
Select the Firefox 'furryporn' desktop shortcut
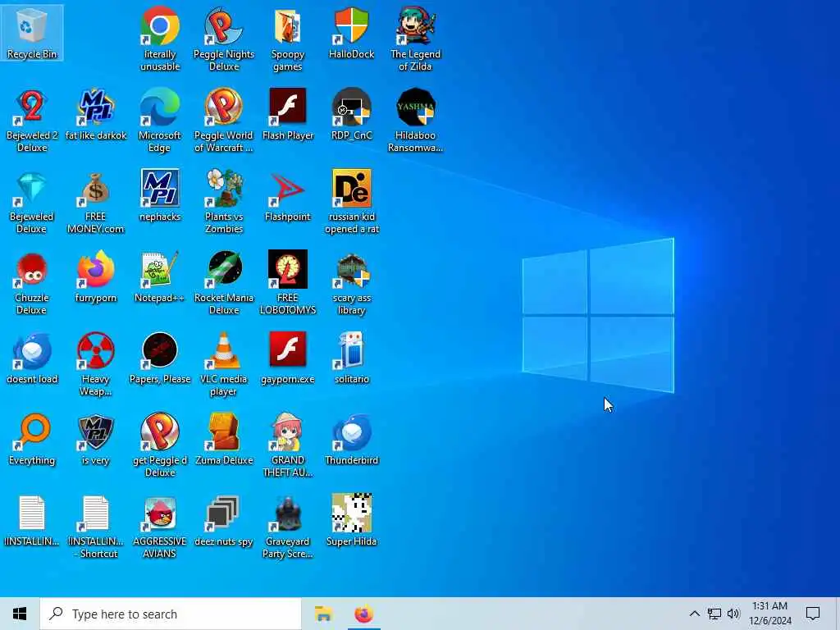coord(96,277)
